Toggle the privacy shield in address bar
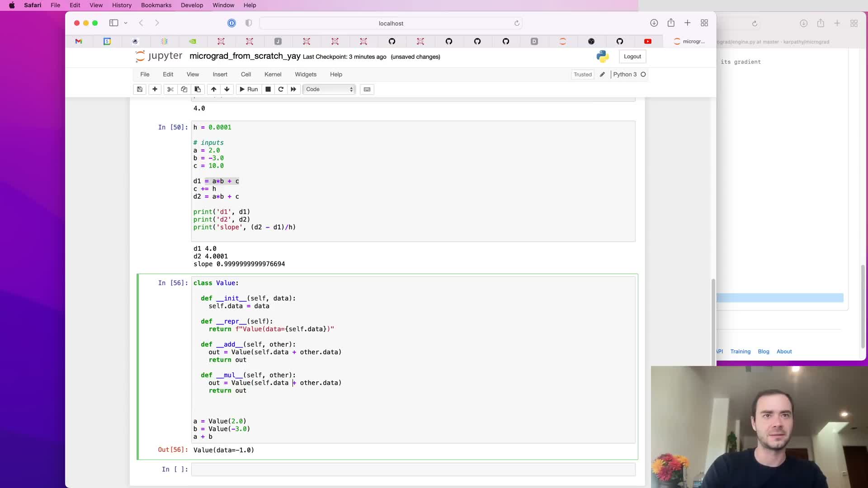This screenshot has width=868, height=488. (x=249, y=23)
